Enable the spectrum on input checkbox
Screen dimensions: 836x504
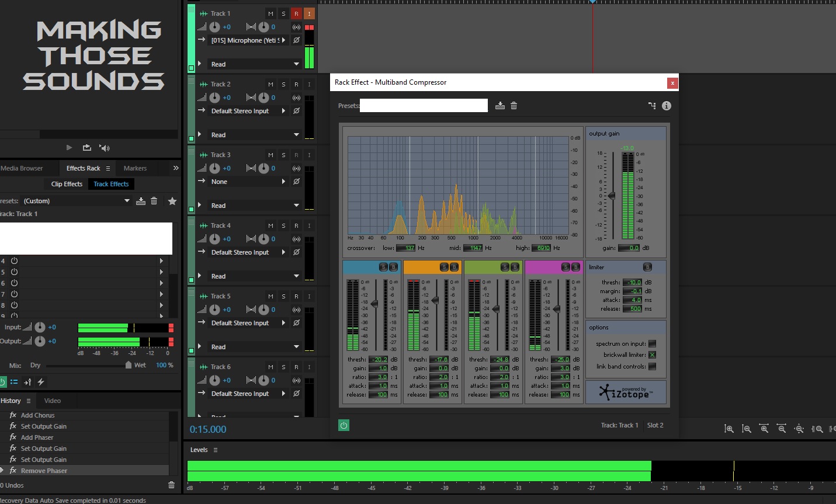tap(652, 344)
